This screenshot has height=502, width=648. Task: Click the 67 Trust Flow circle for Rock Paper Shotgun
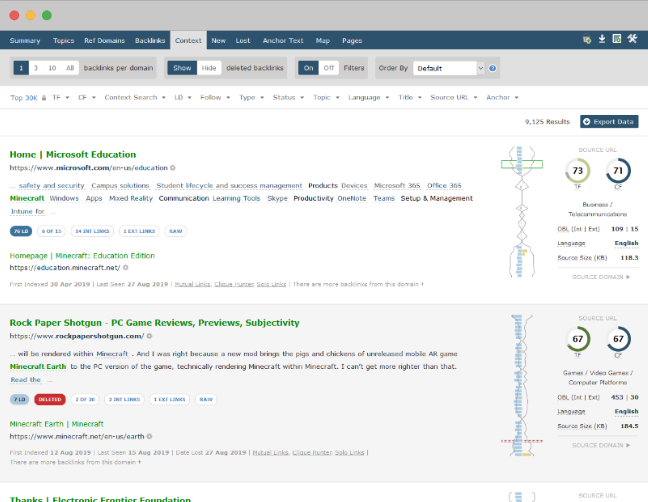click(x=577, y=339)
